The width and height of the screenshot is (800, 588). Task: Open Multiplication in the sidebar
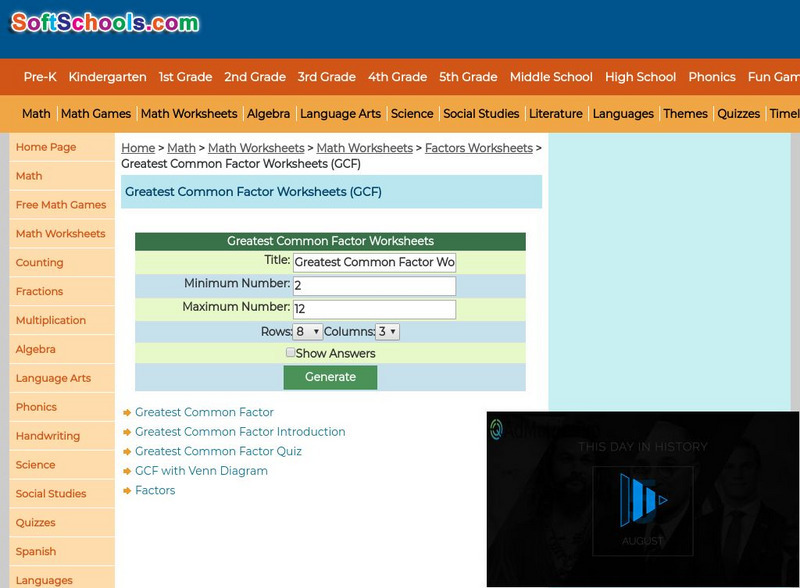(62, 321)
